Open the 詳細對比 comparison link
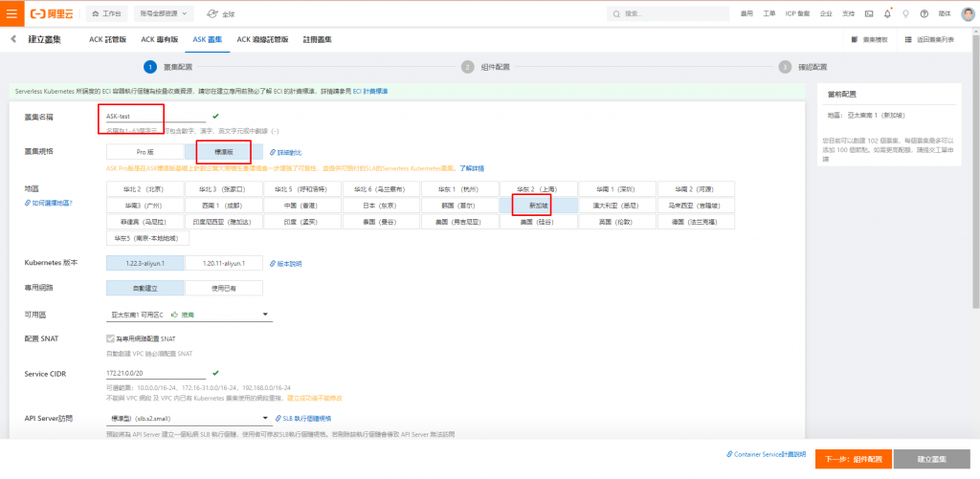Screen dimensions: 980x479 pos(285,152)
